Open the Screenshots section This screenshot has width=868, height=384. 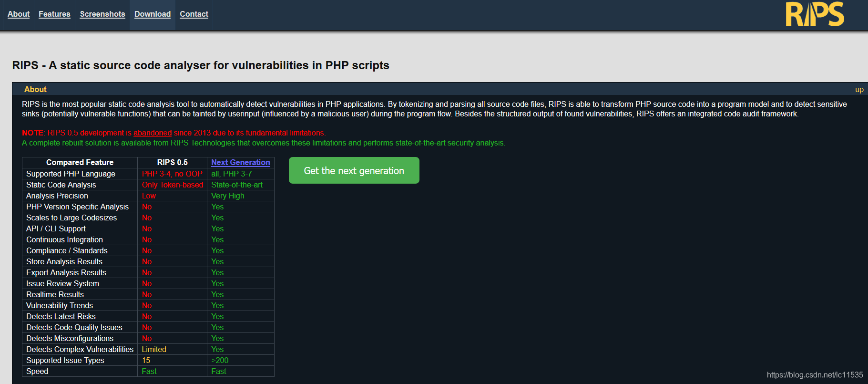pyautogui.click(x=102, y=14)
